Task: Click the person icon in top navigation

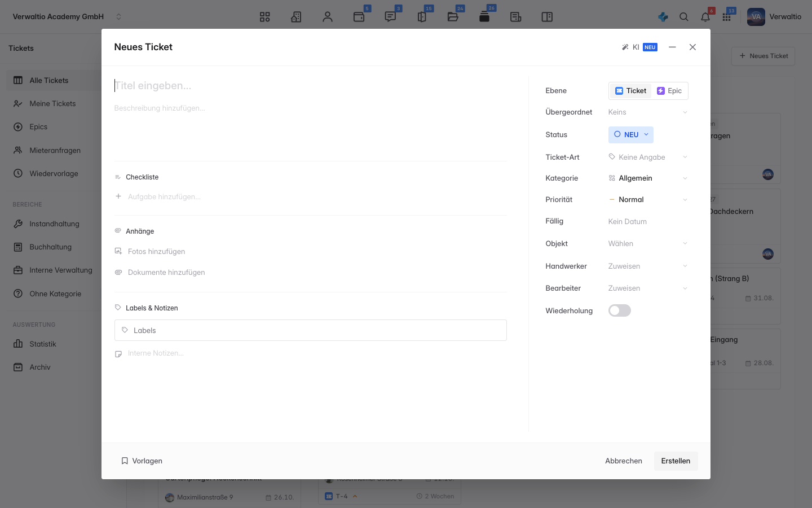Action: point(328,17)
